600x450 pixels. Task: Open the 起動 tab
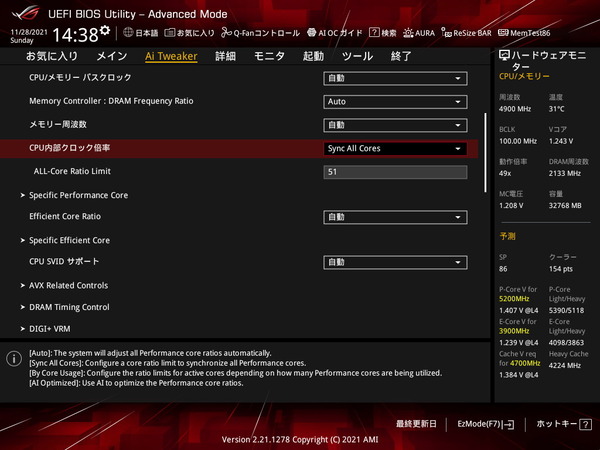click(x=313, y=56)
